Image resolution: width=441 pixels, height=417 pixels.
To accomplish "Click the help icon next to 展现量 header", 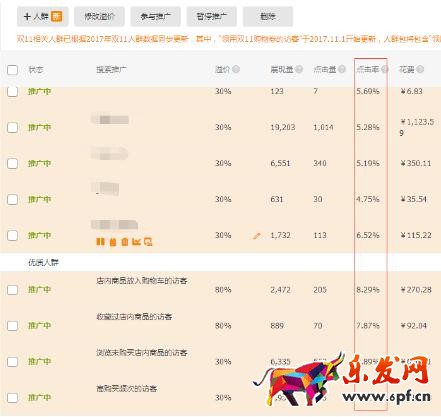I will pyautogui.click(x=299, y=69).
